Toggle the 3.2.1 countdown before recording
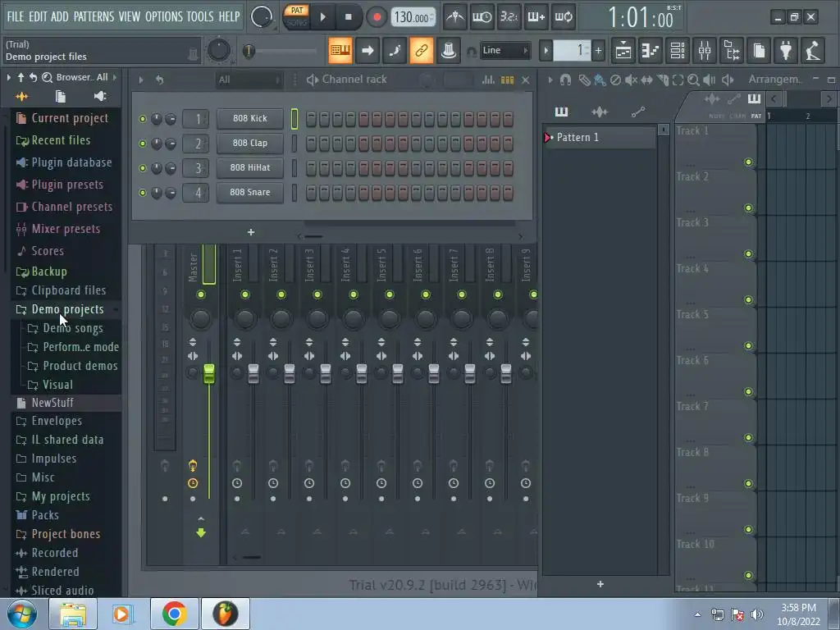The image size is (840, 630). point(509,17)
